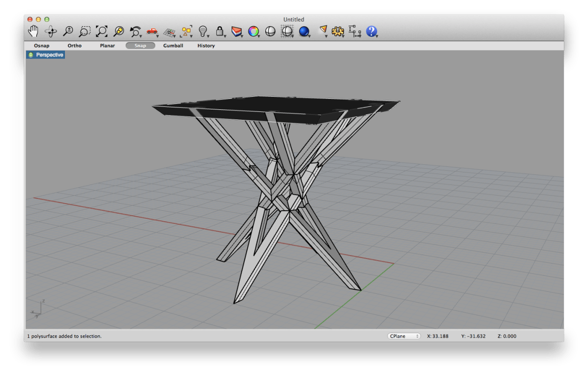Image resolution: width=588 pixels, height=375 pixels.
Task: Open Rhino Help with the question mark icon
Action: [371, 31]
